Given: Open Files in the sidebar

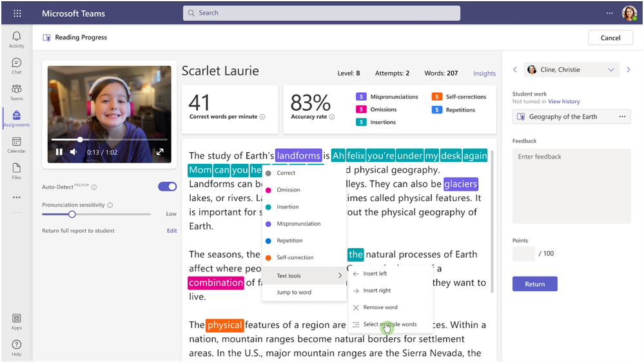Looking at the screenshot, I should [x=16, y=172].
